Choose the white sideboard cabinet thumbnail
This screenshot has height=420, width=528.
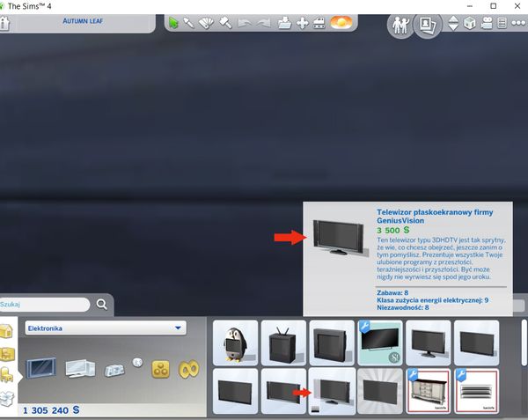coord(428,391)
